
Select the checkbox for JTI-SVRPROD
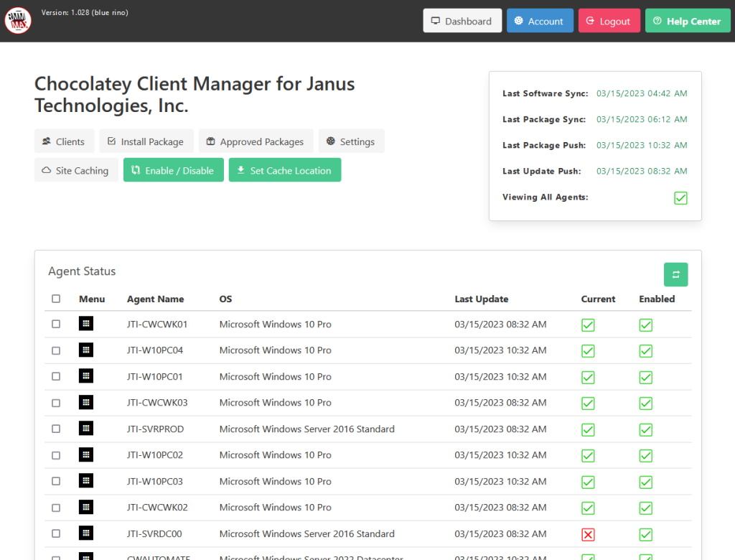pos(56,429)
